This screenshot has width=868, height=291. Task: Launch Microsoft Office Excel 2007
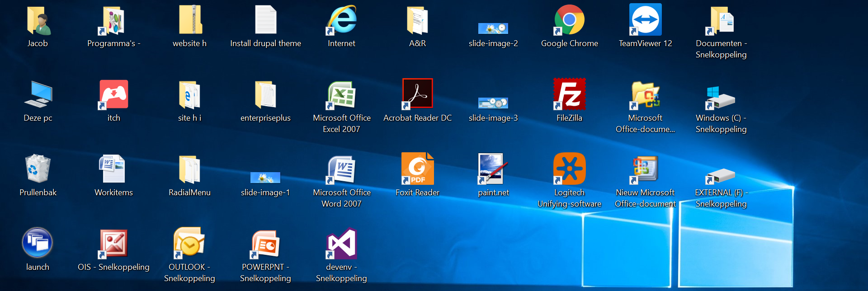click(342, 95)
